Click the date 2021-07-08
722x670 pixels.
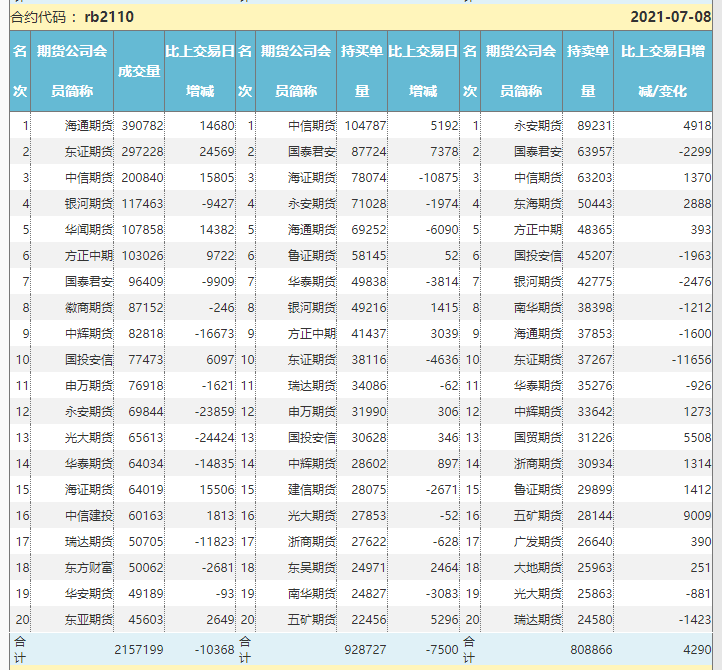[671, 17]
